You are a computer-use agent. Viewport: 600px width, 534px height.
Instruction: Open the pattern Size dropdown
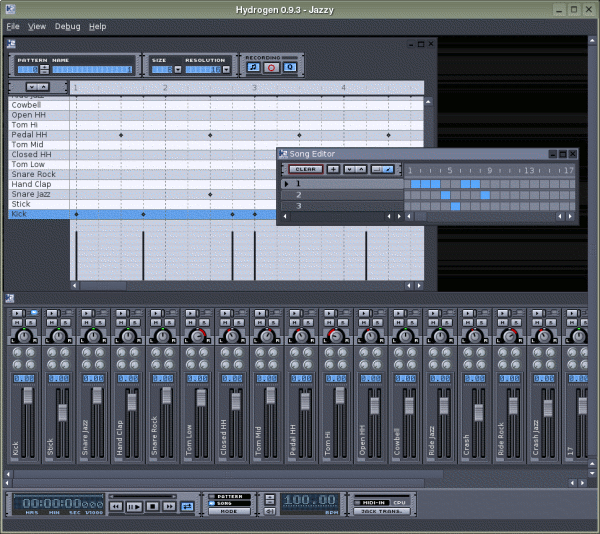pos(177,70)
